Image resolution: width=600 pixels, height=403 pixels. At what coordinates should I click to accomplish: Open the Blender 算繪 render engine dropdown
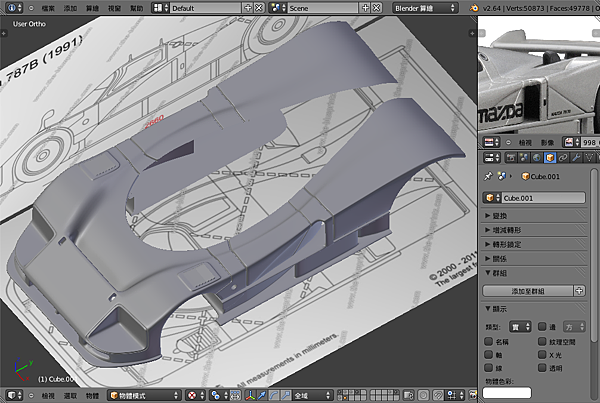[x=425, y=8]
